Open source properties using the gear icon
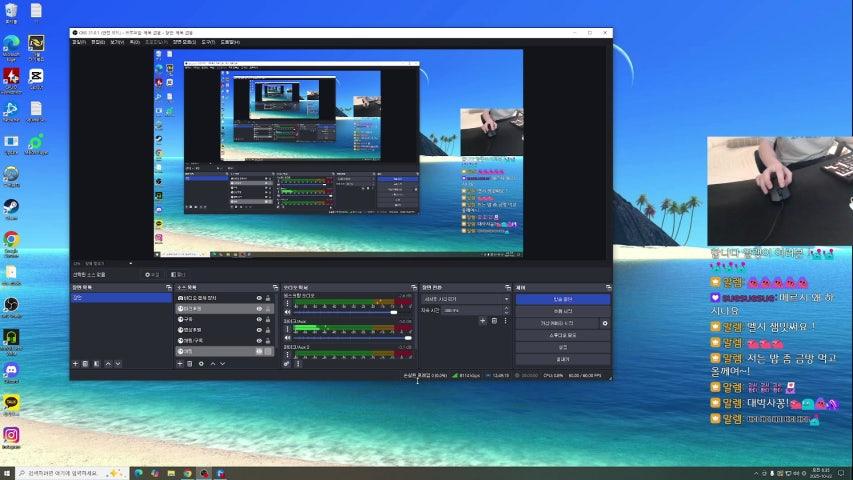 pos(201,364)
